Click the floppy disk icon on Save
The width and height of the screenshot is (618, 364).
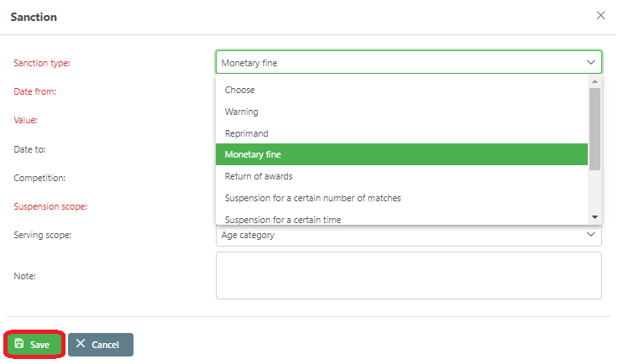point(19,344)
